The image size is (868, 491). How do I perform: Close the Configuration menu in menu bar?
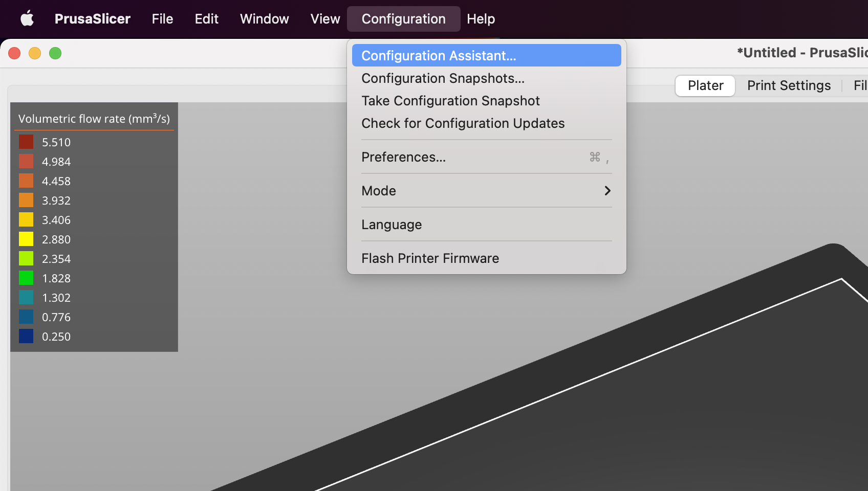click(x=403, y=19)
